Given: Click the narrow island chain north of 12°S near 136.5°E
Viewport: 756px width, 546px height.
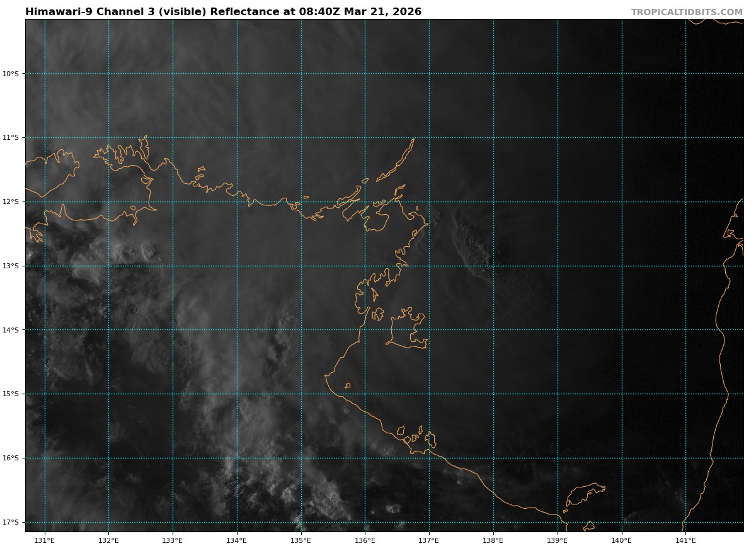Looking at the screenshot, I should (397, 164).
